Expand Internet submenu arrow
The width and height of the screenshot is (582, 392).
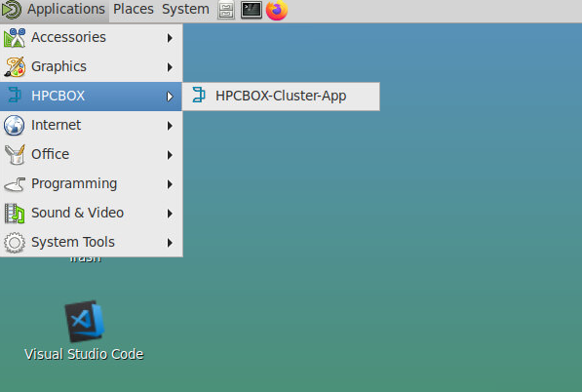(x=170, y=126)
